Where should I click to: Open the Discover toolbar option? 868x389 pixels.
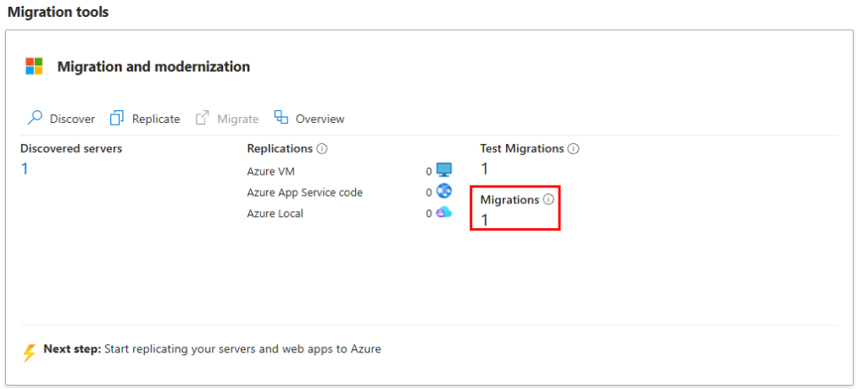click(61, 119)
